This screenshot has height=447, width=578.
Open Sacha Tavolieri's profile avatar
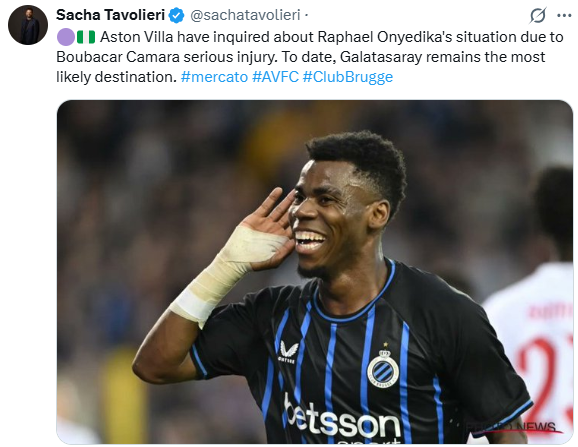(28, 25)
